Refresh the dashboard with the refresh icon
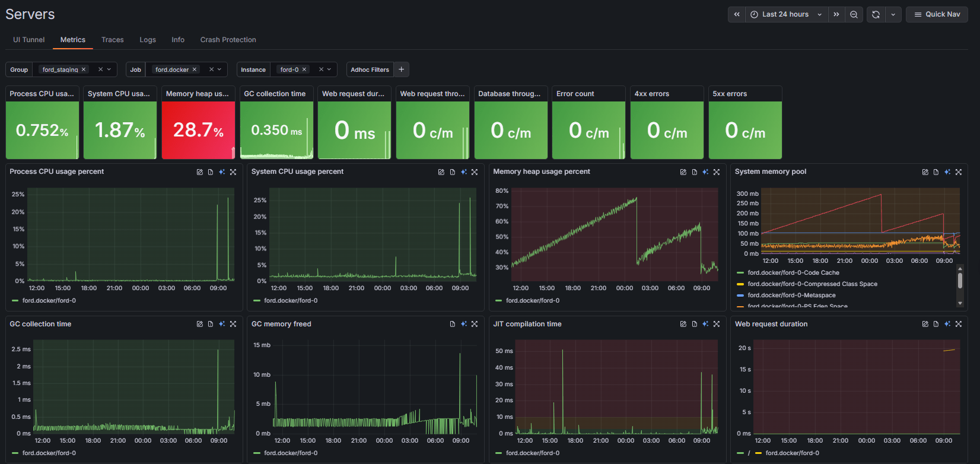The width and height of the screenshot is (980, 464). [876, 14]
